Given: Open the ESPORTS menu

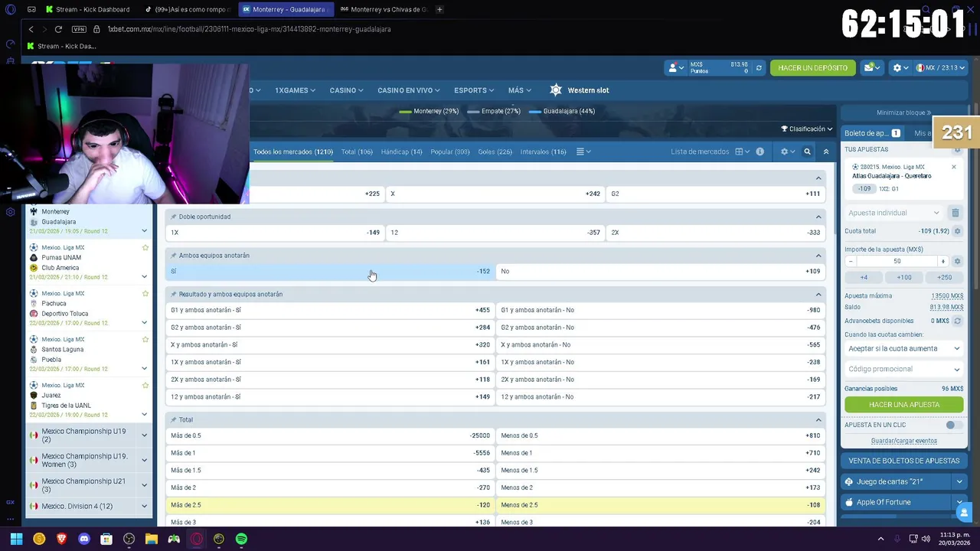Looking at the screenshot, I should [x=473, y=90].
